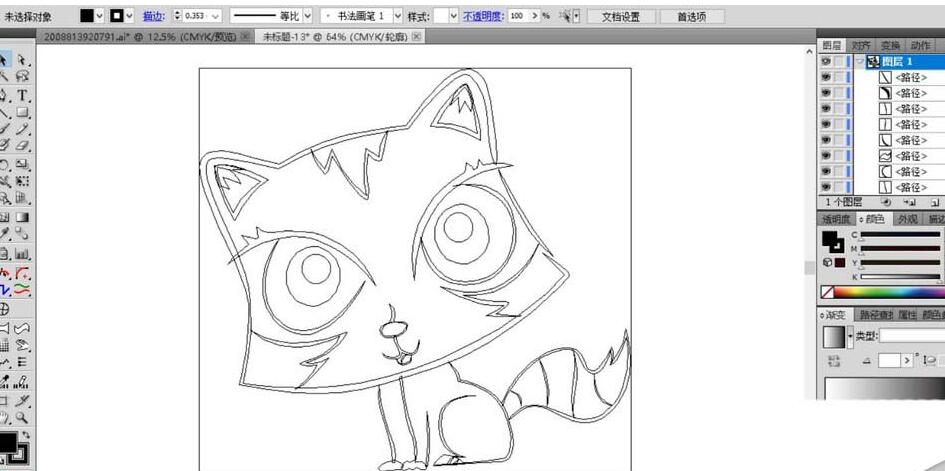Click the None swatch in Color panel
Screen dimensions: 945x471
827,292
